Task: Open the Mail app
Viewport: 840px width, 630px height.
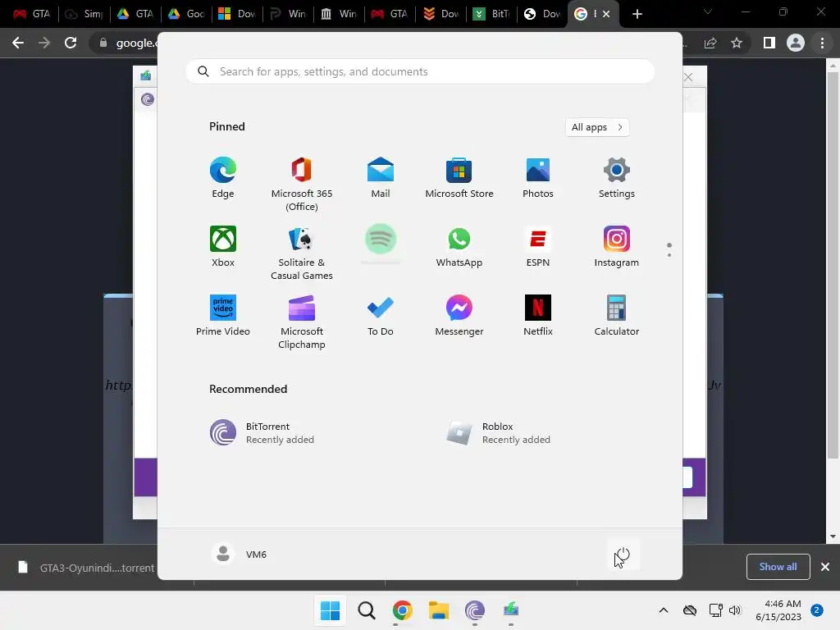Action: 381,178
